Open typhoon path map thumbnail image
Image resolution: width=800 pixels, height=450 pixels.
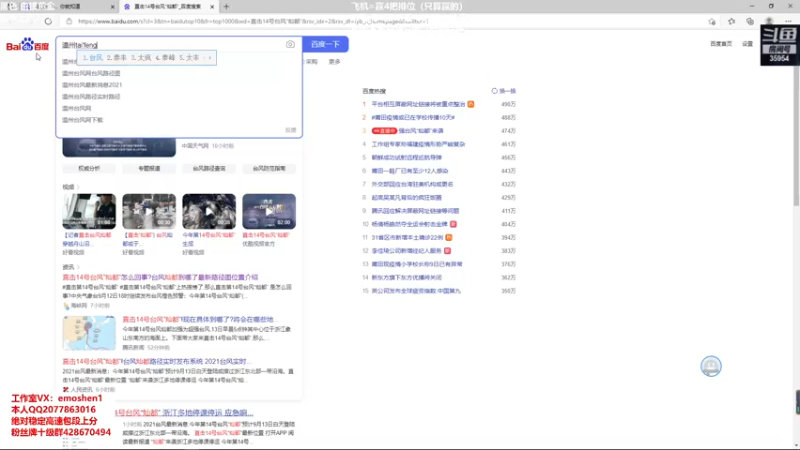pyautogui.click(x=89, y=333)
